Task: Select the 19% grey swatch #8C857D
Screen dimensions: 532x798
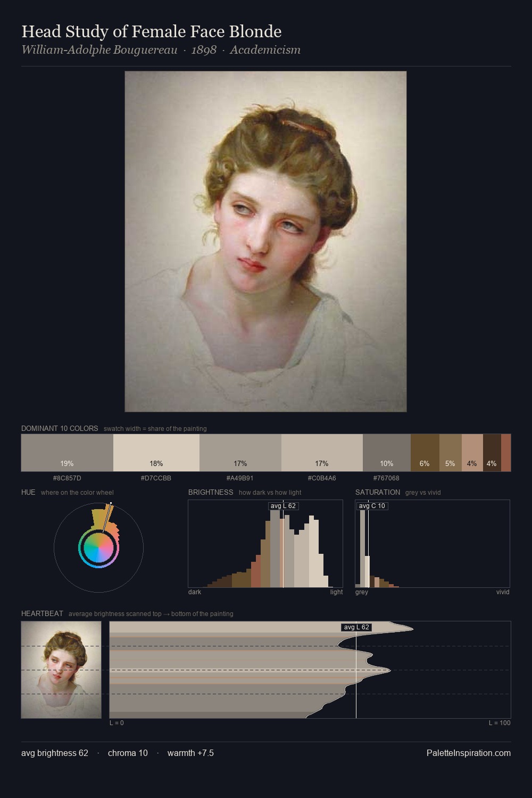Action: coord(67,453)
